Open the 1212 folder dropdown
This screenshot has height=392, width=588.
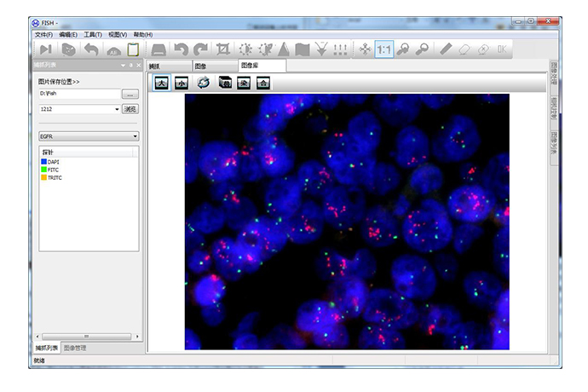coord(117,109)
